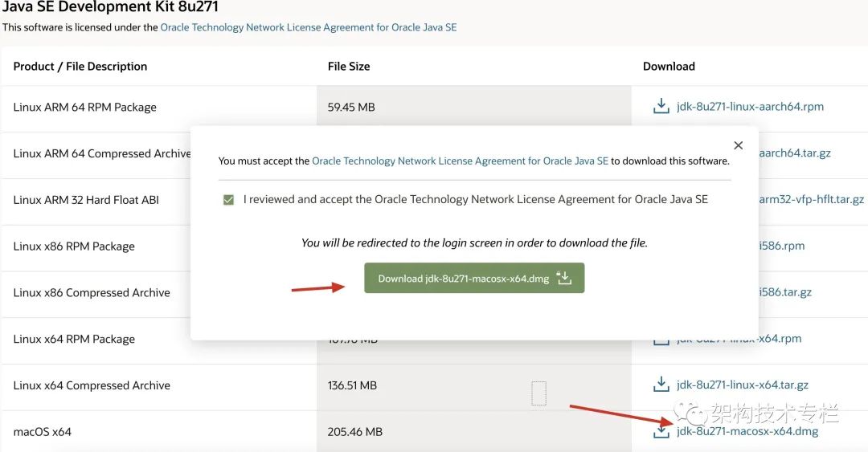Open the jdk-8u271-linux-aarch64.rpm download link

pyautogui.click(x=750, y=106)
